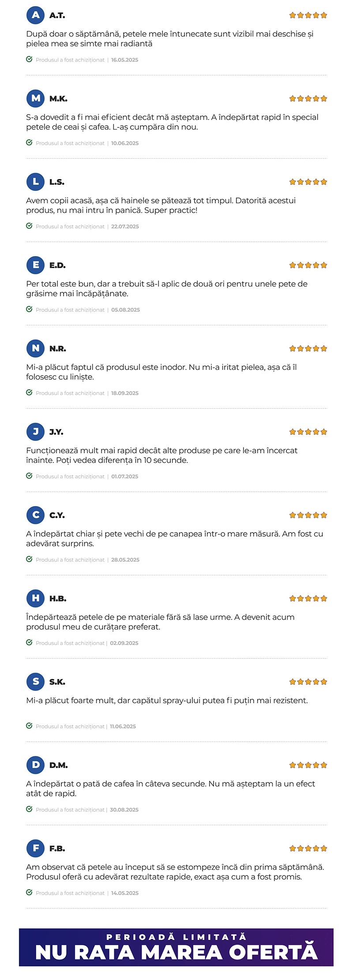The image size is (353, 980).
Task: Click the 'S' avatar for S.K.
Action: 36,682
